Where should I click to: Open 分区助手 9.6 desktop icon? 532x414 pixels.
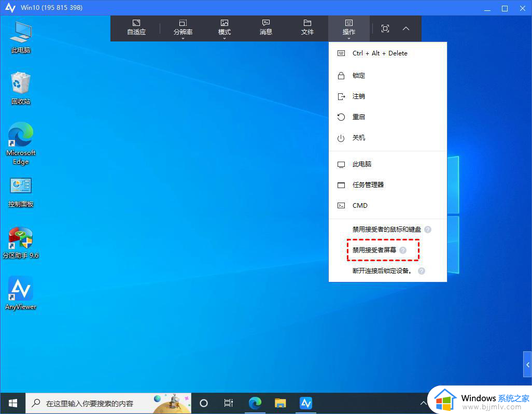pos(21,242)
